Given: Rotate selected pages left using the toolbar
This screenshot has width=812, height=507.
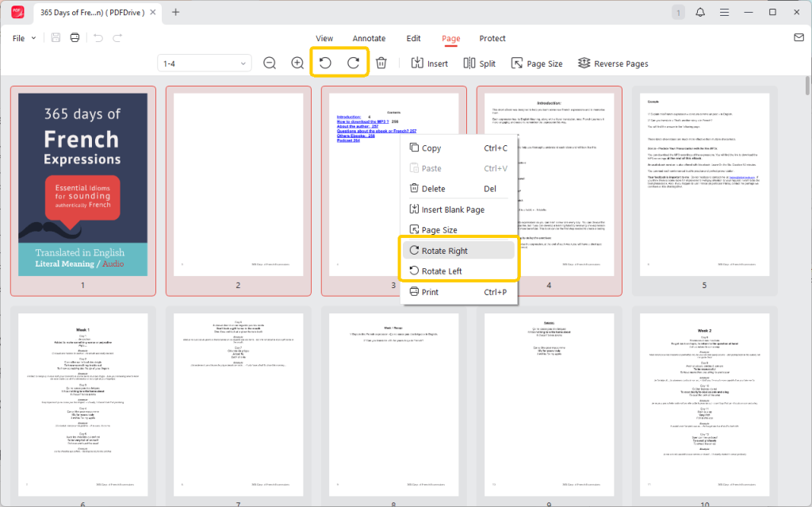Looking at the screenshot, I should 324,62.
